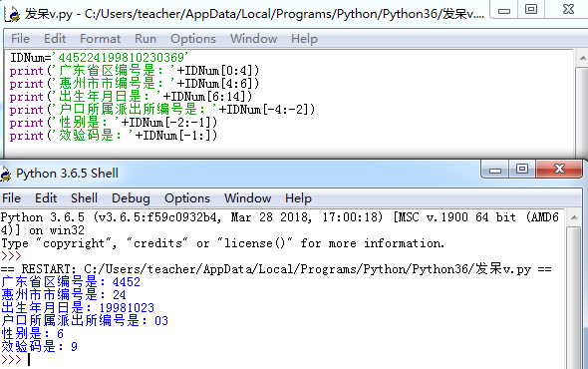
Task: Click the IDNum='445224199810230369' code line
Action: 99,58
